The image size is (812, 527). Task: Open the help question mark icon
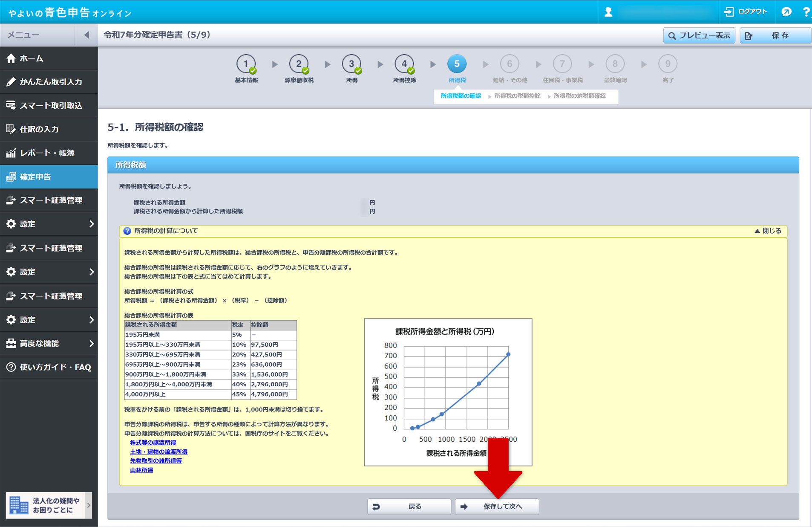[x=806, y=12]
